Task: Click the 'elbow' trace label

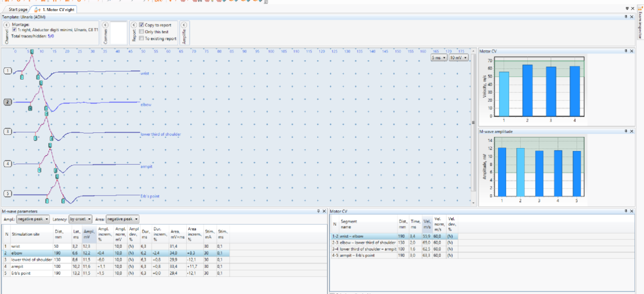Action: [x=146, y=104]
